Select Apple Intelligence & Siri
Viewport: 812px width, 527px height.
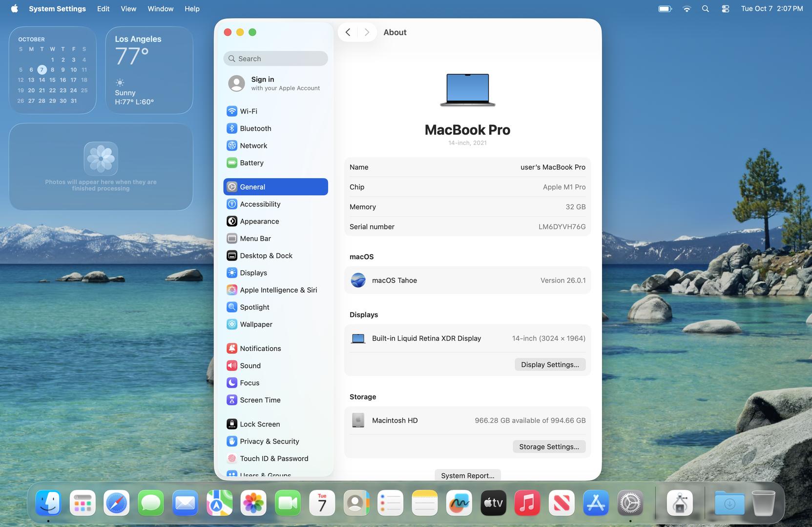(x=278, y=290)
